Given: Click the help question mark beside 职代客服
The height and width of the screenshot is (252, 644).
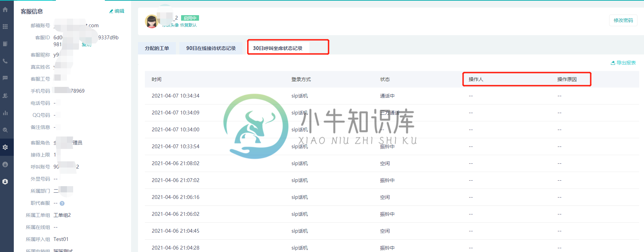Looking at the screenshot, I should [62, 203].
